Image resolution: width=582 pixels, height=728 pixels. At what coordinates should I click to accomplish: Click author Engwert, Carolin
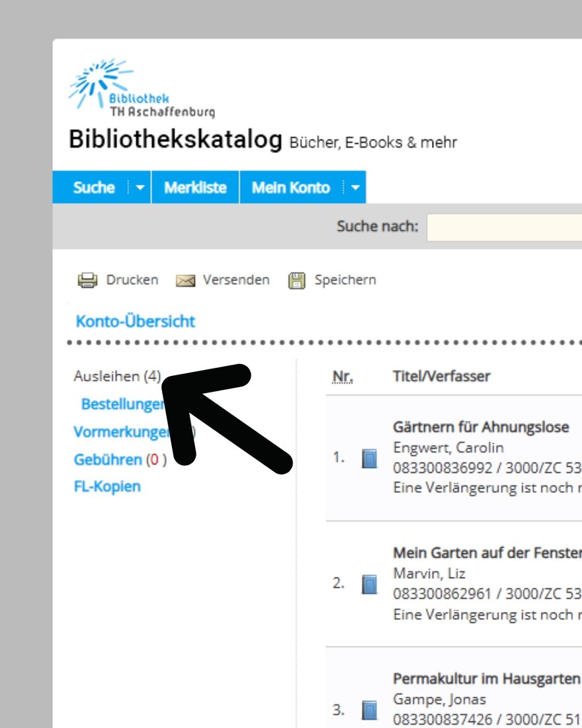click(448, 447)
